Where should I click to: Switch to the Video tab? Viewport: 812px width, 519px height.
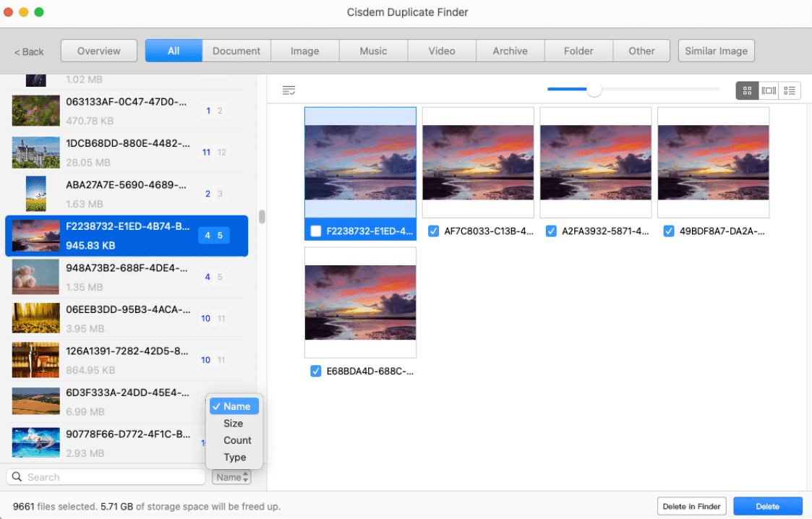coord(441,51)
